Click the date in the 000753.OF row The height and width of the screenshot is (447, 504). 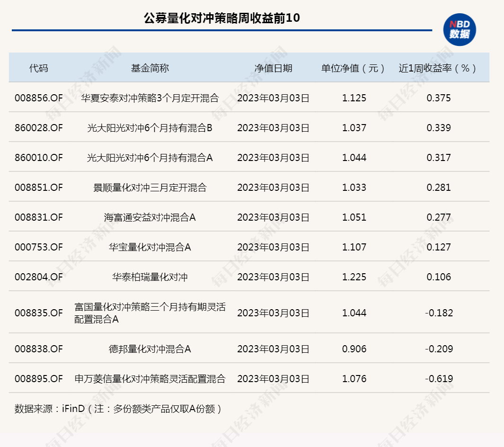pyautogui.click(x=273, y=247)
